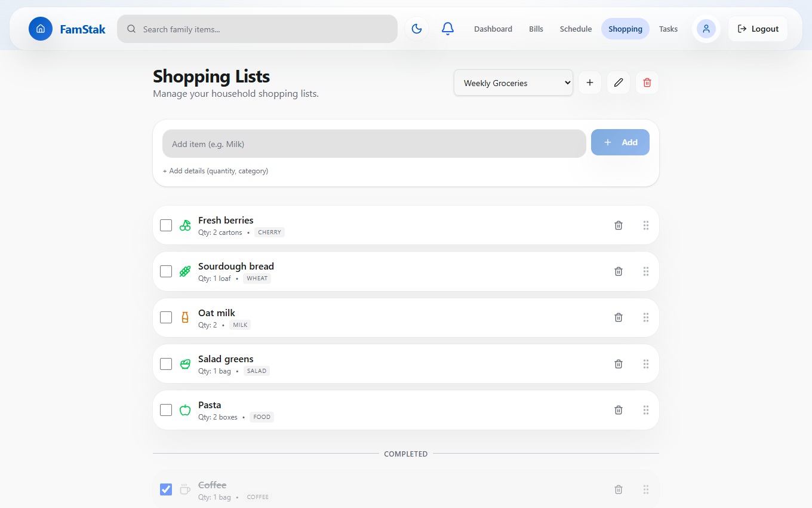Click the Qty: 2 cartons text
This screenshot has width=812, height=508.
(220, 232)
